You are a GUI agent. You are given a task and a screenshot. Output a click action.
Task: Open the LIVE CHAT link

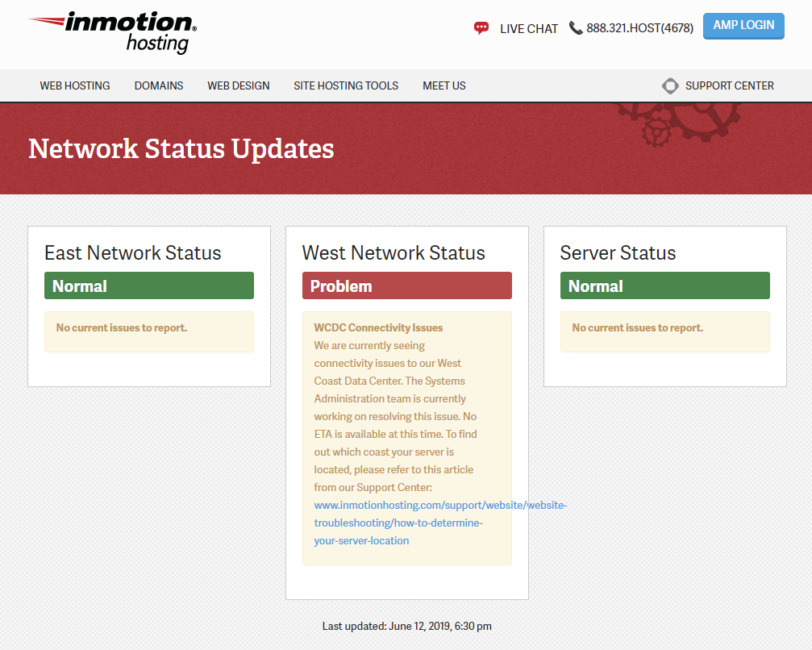click(x=529, y=28)
